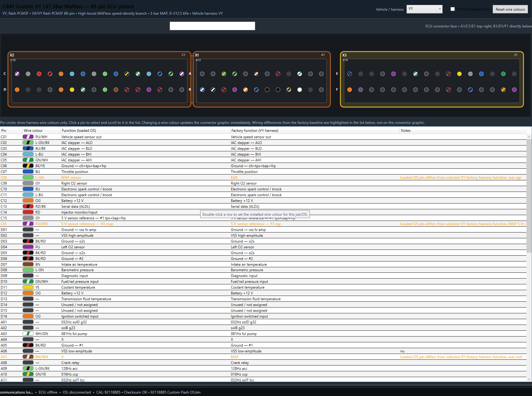Select solid green pin E2 in connector X3
This screenshot has height=396, width=532.
tap(503, 74)
